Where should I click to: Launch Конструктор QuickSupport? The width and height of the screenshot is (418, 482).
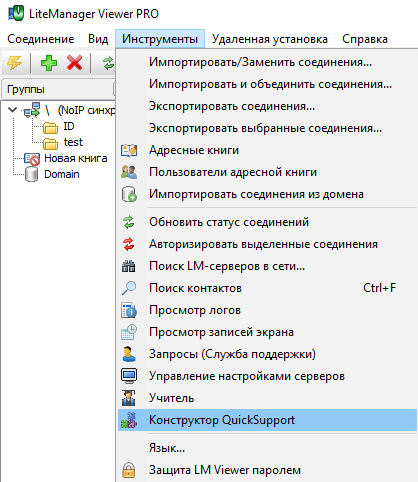[x=267, y=420]
